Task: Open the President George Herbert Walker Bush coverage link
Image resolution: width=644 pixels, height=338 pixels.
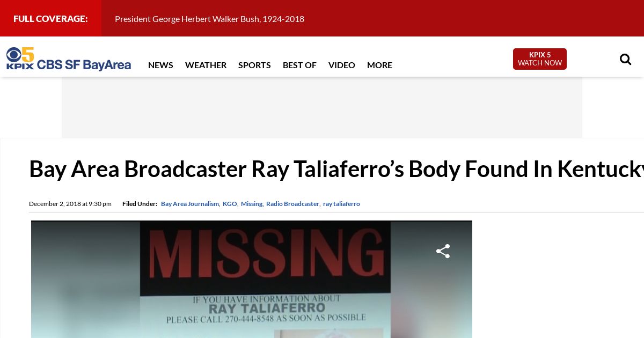Action: (x=209, y=19)
